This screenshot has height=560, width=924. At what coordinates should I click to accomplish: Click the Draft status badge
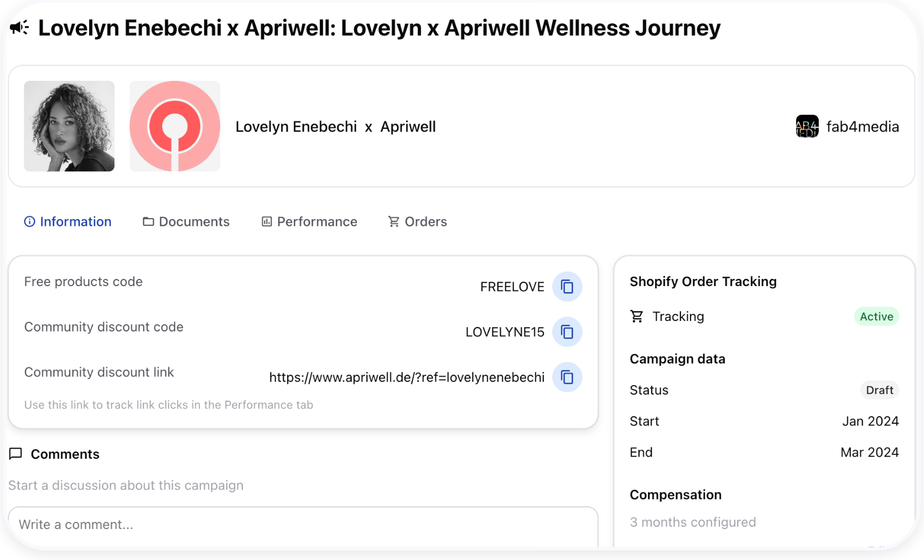click(x=880, y=390)
